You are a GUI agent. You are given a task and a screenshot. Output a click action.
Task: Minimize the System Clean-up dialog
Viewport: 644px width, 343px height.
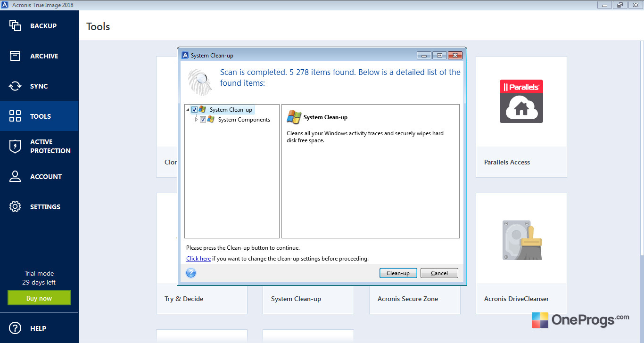tap(424, 55)
